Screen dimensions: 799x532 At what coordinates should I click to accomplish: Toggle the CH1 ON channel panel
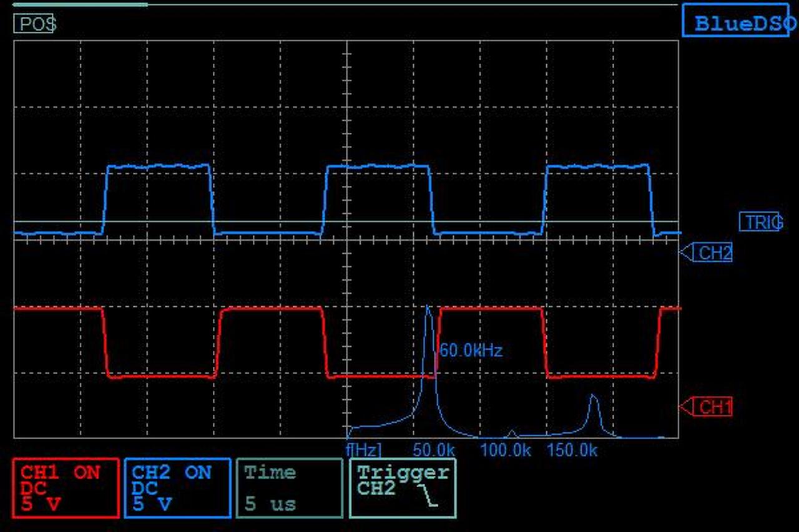pos(66,488)
